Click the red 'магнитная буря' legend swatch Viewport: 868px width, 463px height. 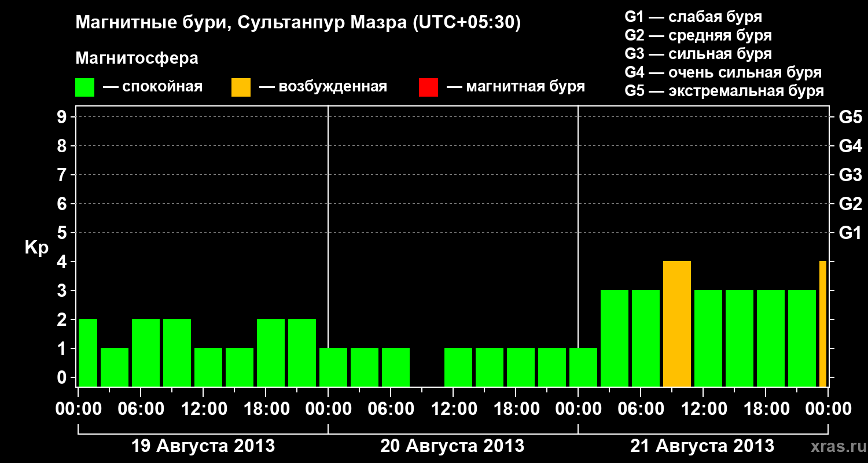pyautogui.click(x=429, y=87)
